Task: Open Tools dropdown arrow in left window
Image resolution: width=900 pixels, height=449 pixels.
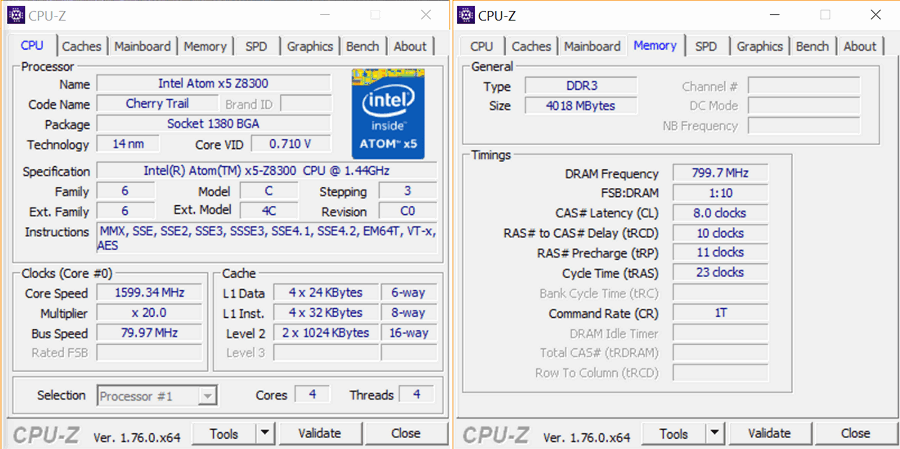Action: coord(264,433)
